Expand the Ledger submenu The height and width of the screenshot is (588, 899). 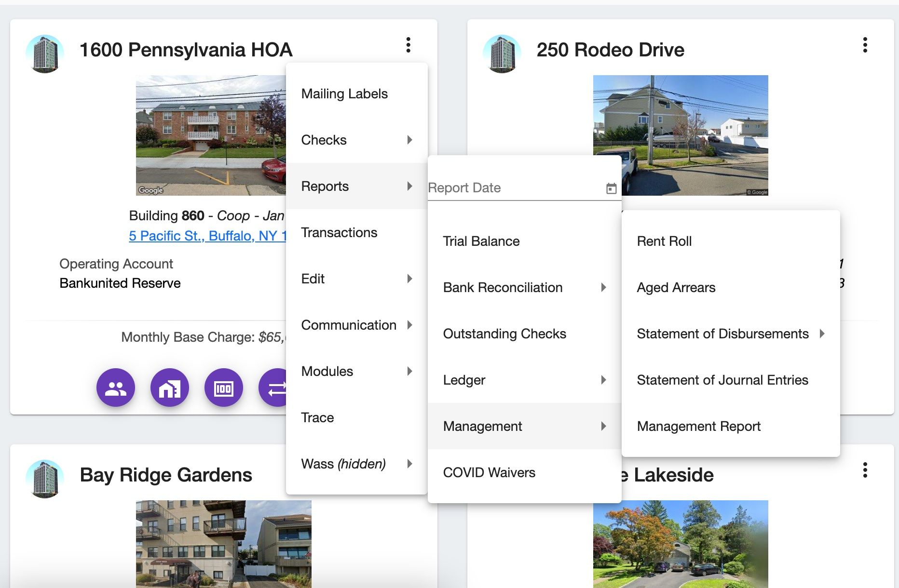point(524,380)
